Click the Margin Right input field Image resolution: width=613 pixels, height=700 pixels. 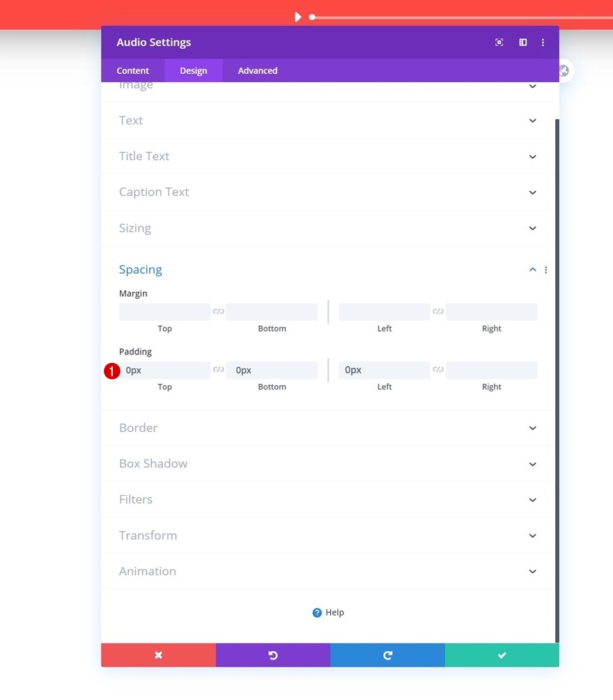pyautogui.click(x=492, y=311)
